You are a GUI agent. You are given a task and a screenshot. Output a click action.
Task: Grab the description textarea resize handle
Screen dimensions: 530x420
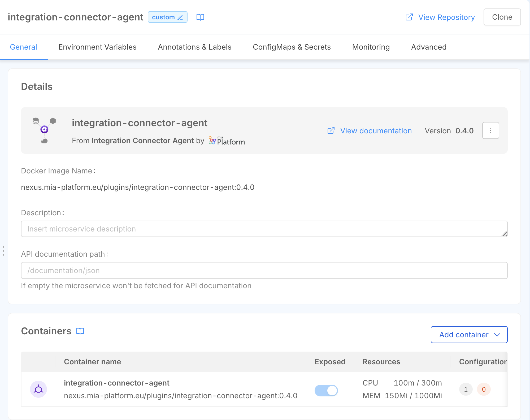(504, 234)
